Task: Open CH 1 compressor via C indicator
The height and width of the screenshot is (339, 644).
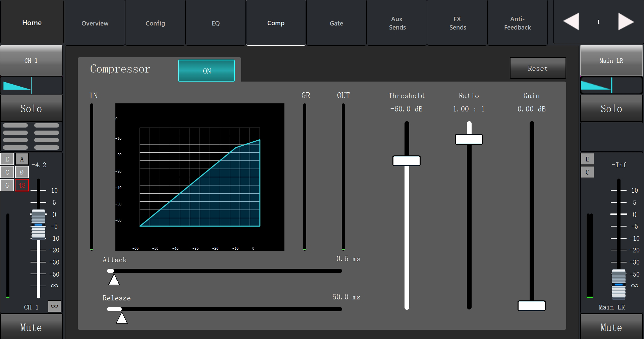Action: [x=7, y=172]
